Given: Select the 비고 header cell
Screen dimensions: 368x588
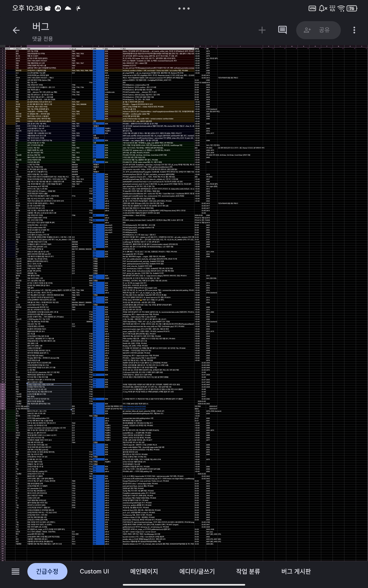Looking at the screenshot, I should tap(158, 49).
